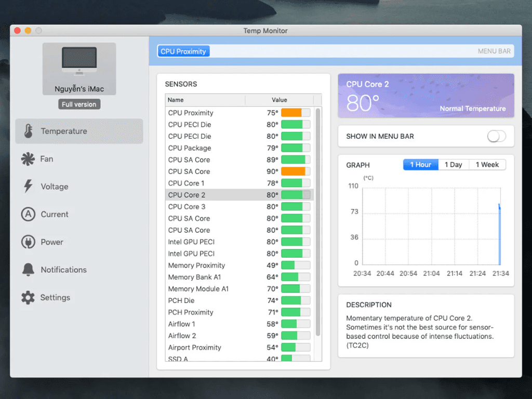Switch graph range to 1 Hour
The image size is (532, 399).
[x=420, y=165]
